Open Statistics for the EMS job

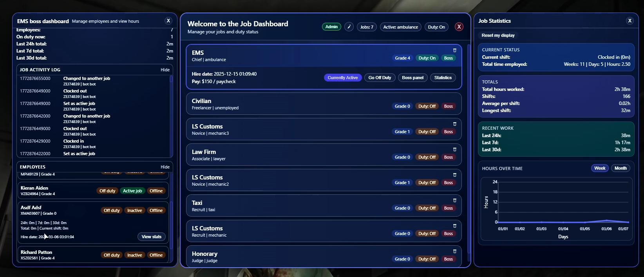tap(443, 78)
